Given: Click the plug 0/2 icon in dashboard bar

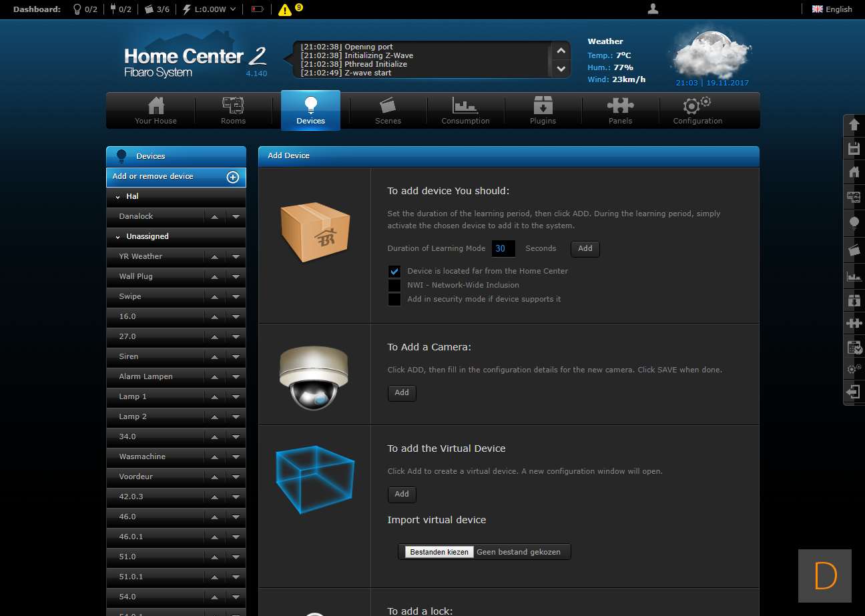Looking at the screenshot, I should click(x=112, y=9).
